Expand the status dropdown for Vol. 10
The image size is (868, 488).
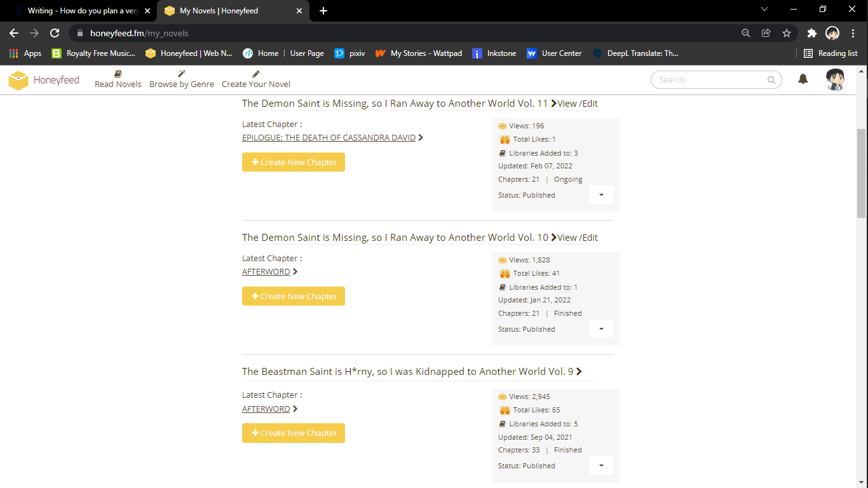(x=601, y=329)
